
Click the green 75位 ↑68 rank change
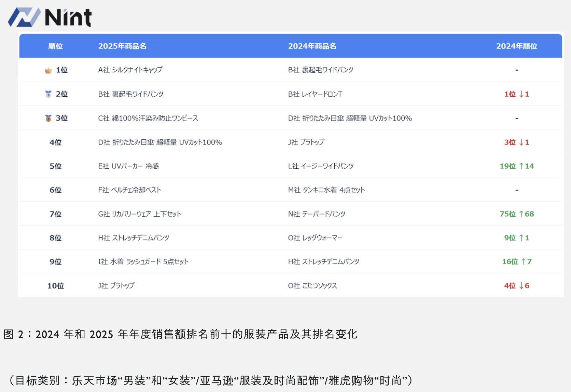click(x=517, y=214)
